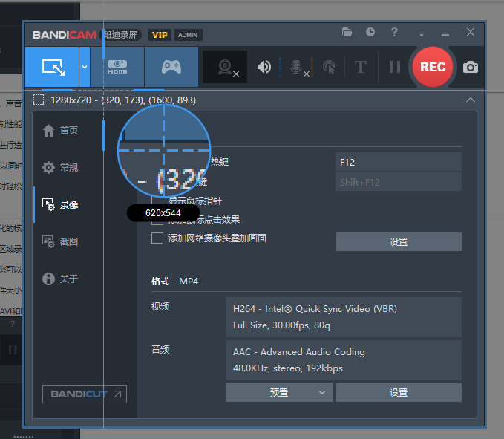Open the recording mode dropdown arrow
The image size is (504, 439).
point(85,67)
